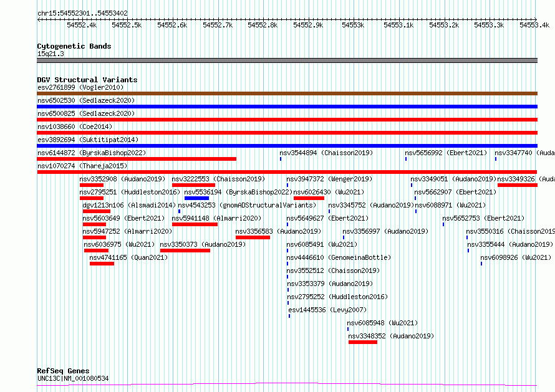The width and height of the screenshot is (555, 392).
Task: Open nsv1070274 (Thareja2015) variant
Action: [x=82, y=166]
